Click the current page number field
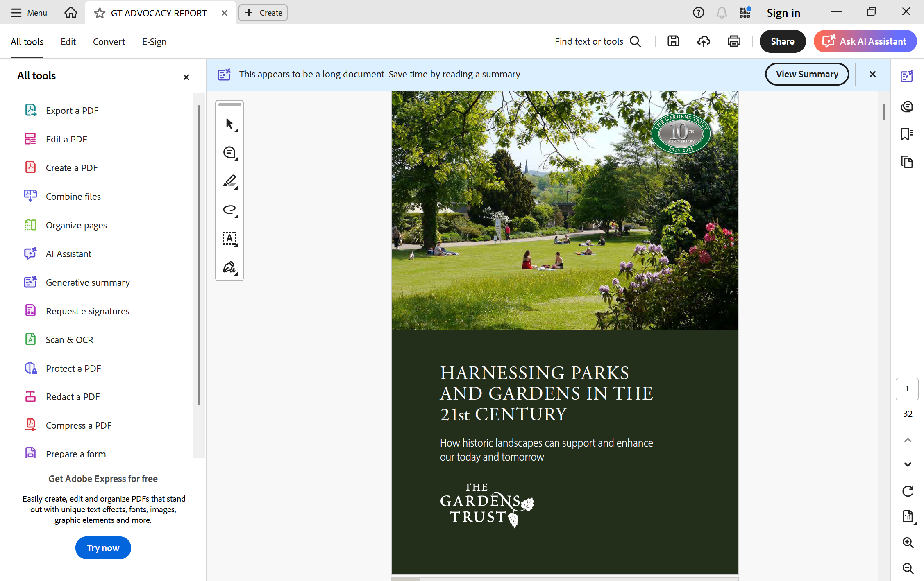This screenshot has width=924, height=581. coord(907,389)
